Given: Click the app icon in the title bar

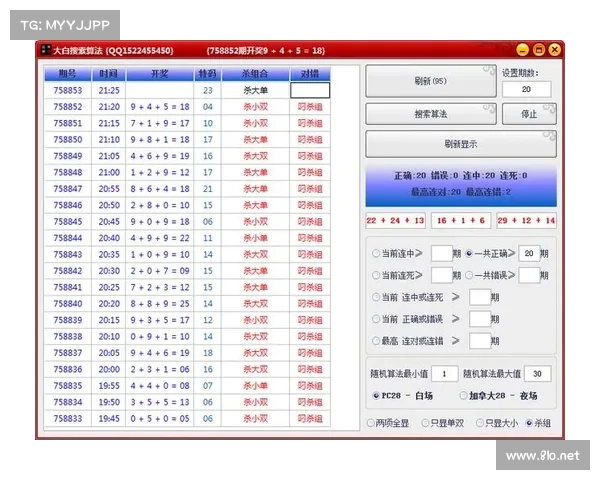Looking at the screenshot, I should 46,49.
